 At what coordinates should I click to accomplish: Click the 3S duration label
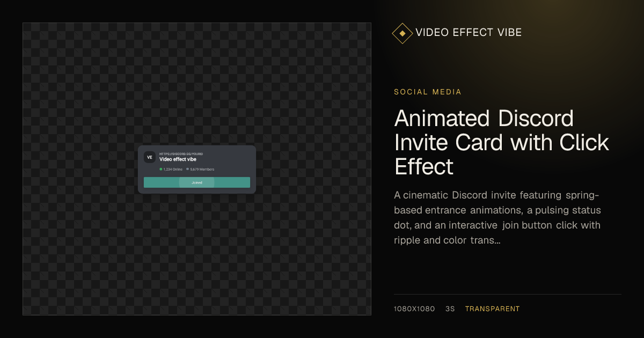pos(450,309)
